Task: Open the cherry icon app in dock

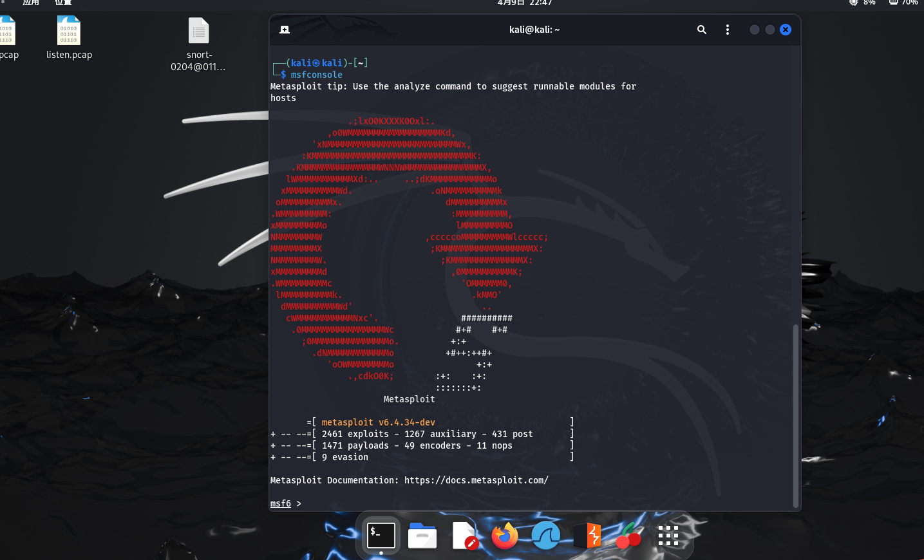Action: pyautogui.click(x=628, y=536)
